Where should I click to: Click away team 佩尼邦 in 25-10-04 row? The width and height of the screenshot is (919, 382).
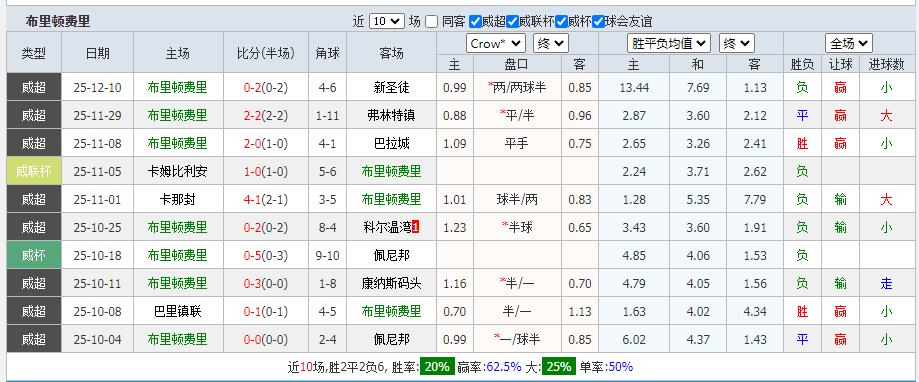point(391,339)
